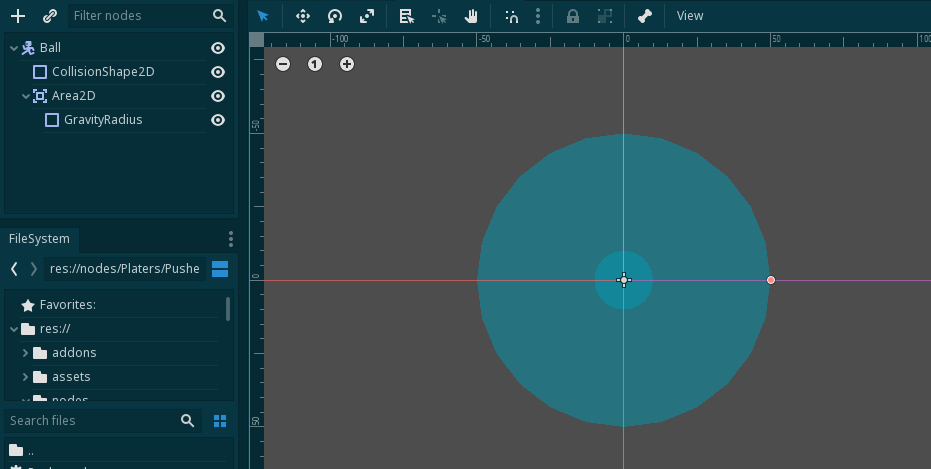Toggle Area2D visibility eye
Viewport: 931px width, 469px height.
[x=218, y=96]
